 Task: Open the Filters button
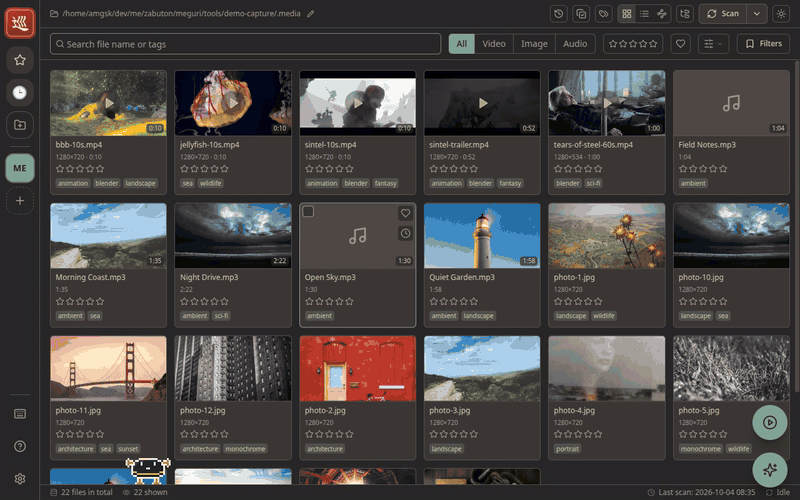click(763, 44)
